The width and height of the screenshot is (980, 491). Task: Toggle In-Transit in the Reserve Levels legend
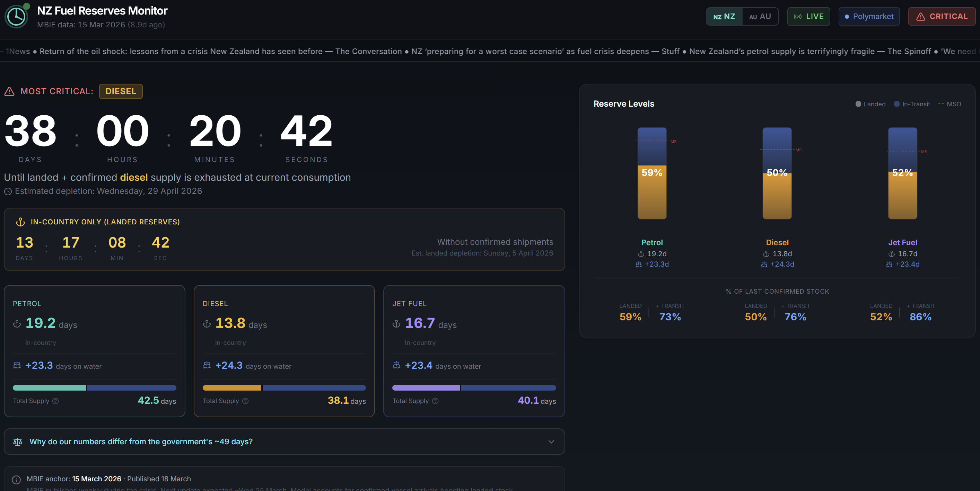[x=912, y=104]
